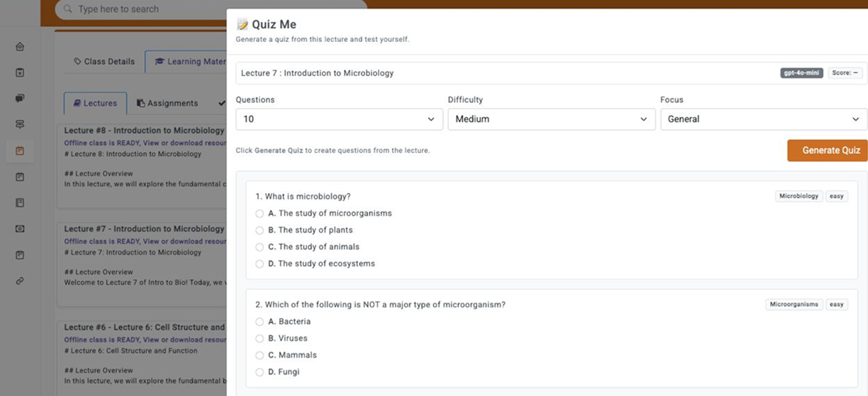
Task: Pick answer B. The study of plants
Action: click(260, 230)
